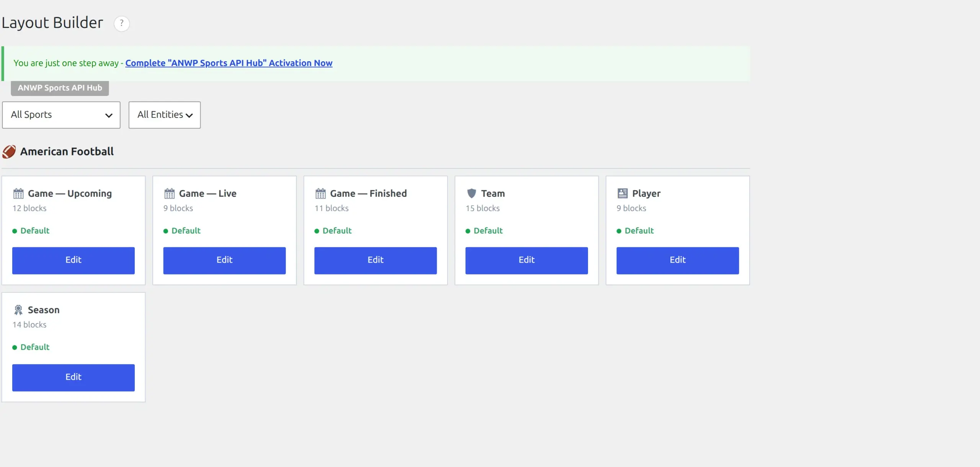Click Default status on Game — Upcoming card
The height and width of the screenshot is (467, 980).
(x=31, y=231)
